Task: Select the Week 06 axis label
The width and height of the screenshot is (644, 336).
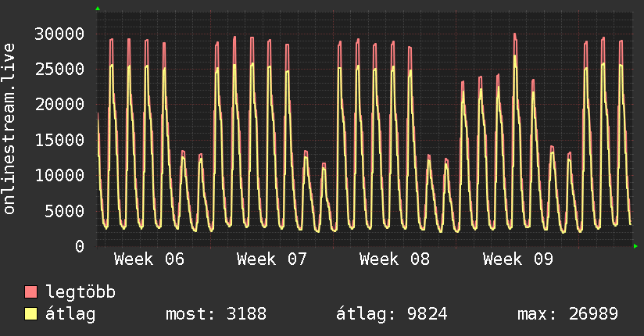Action: pyautogui.click(x=149, y=259)
